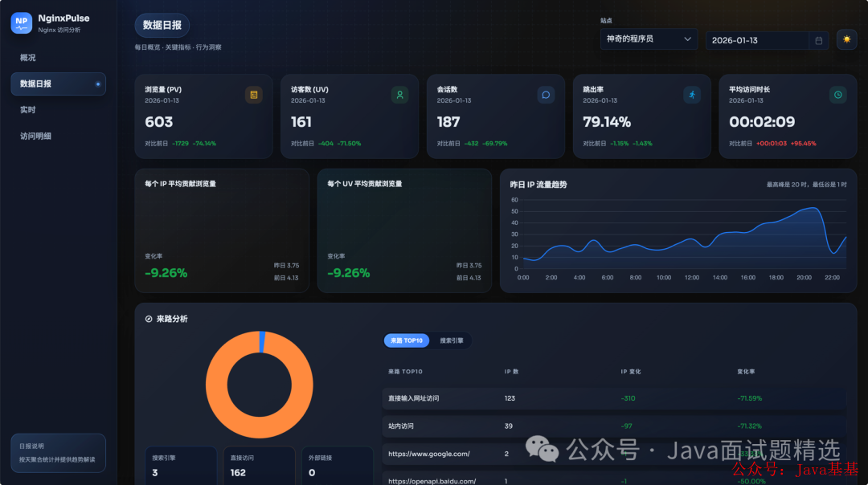
Task: Click the -310 IP change cell
Action: pyautogui.click(x=628, y=398)
